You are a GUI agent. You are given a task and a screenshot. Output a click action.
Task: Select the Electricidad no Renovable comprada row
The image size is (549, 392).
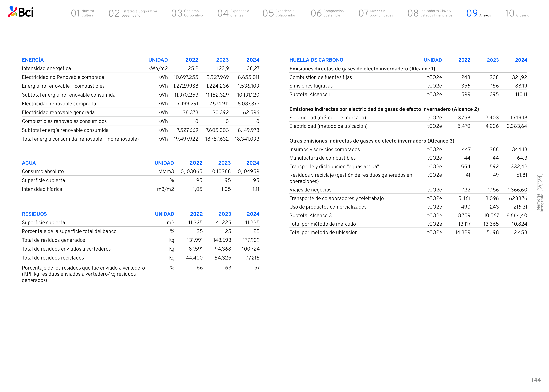(141, 77)
